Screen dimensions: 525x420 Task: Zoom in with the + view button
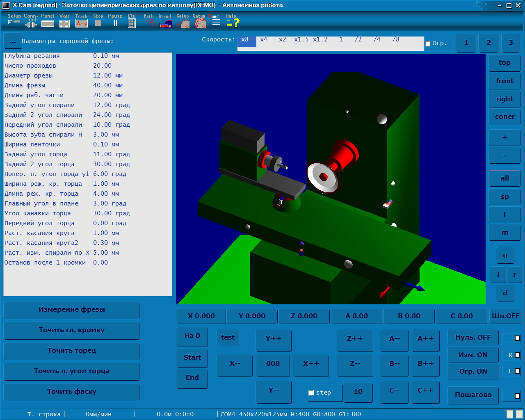coord(504,138)
